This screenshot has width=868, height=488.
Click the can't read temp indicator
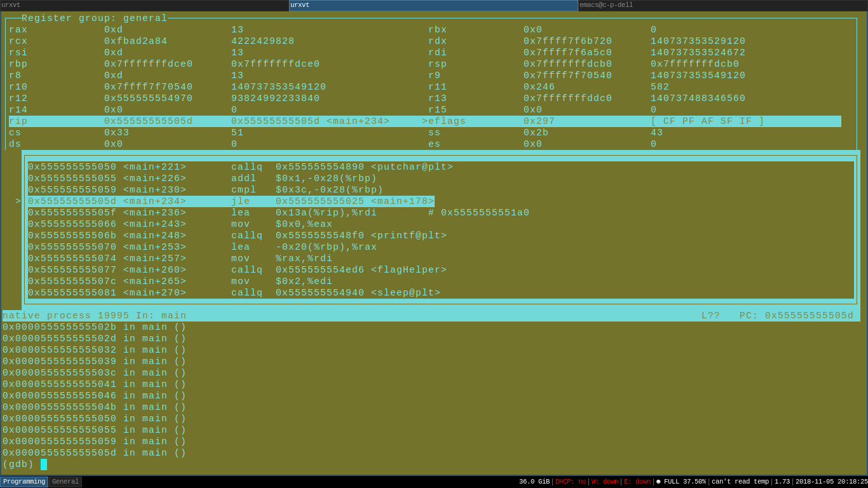[740, 482]
